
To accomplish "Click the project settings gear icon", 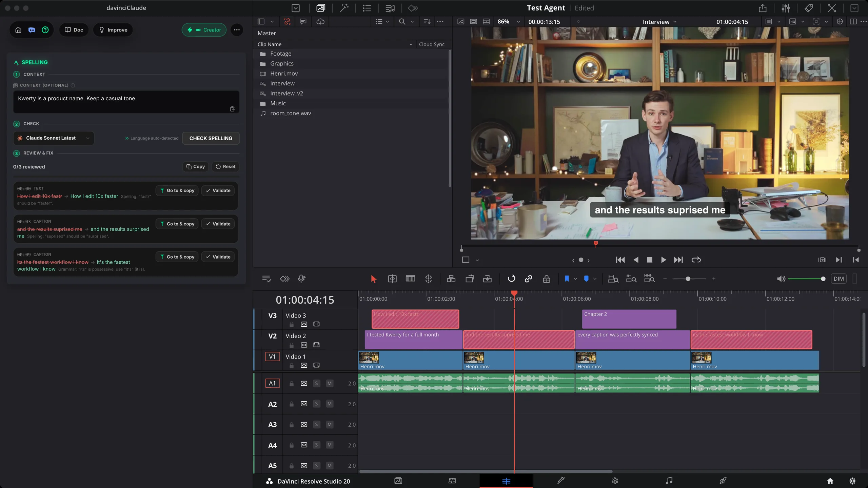I will click(852, 481).
